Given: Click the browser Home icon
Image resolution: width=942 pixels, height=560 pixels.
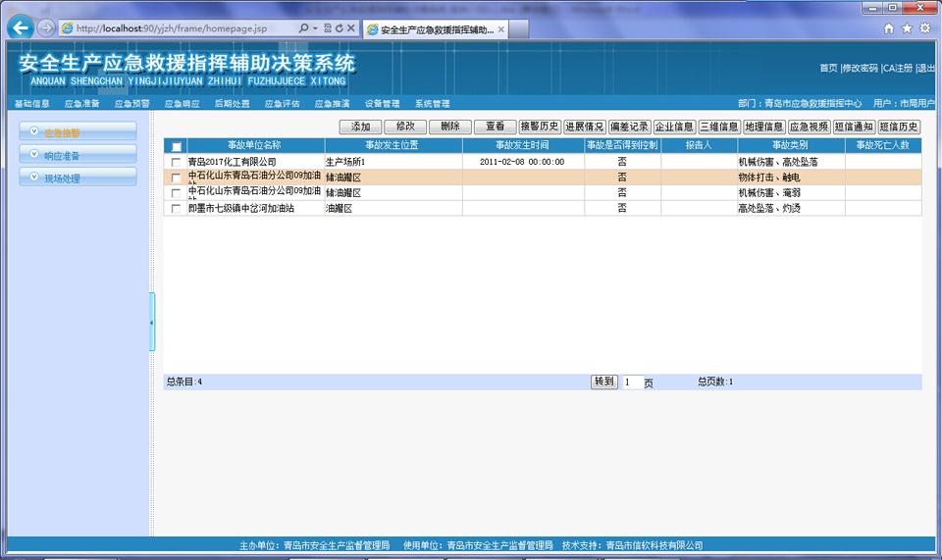Looking at the screenshot, I should (889, 28).
